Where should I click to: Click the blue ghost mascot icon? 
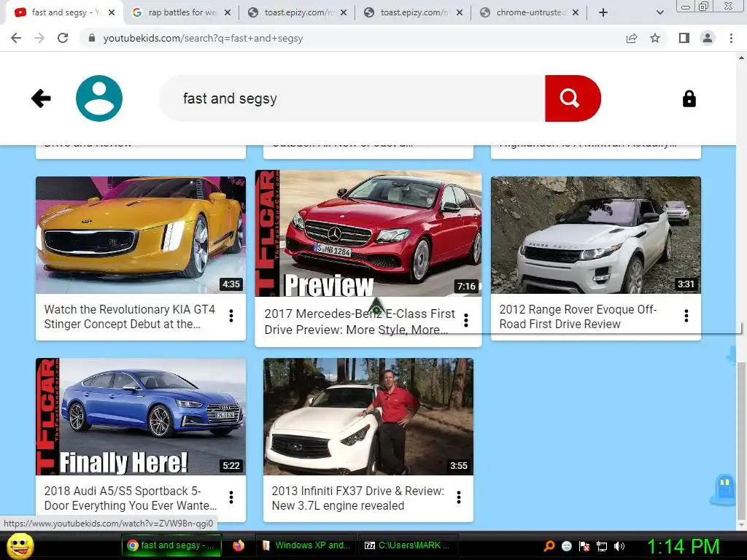click(723, 489)
